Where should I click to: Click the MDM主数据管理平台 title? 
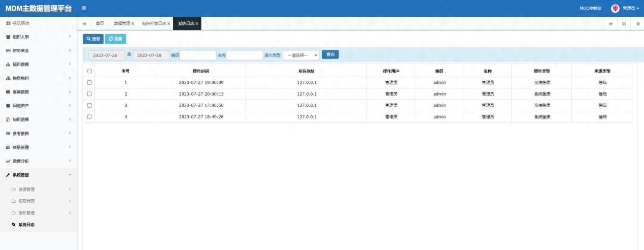[x=38, y=8]
